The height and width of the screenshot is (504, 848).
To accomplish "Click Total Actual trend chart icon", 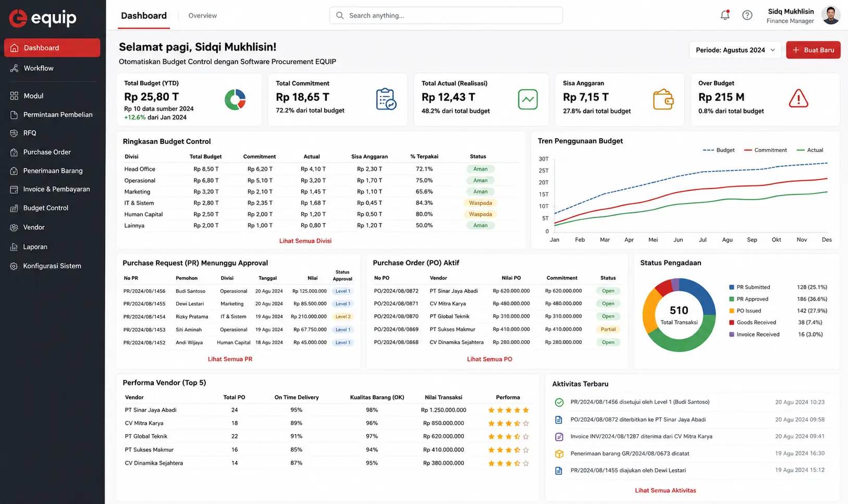I will pos(528,99).
